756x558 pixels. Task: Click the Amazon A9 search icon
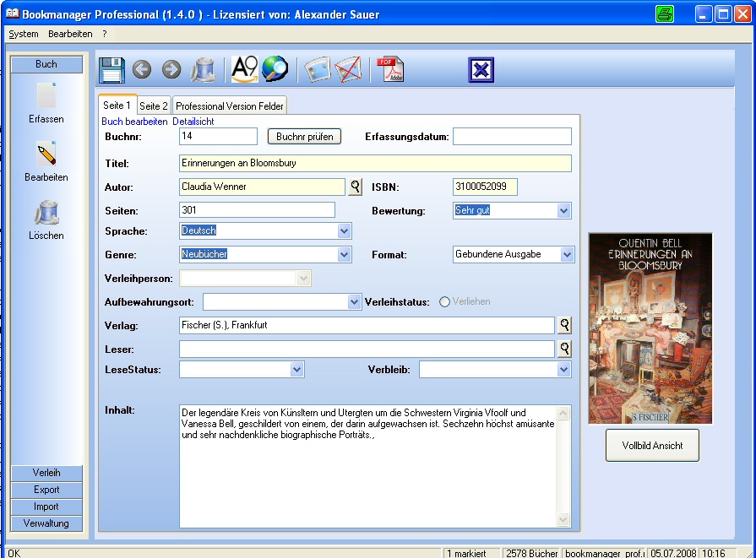[x=244, y=69]
